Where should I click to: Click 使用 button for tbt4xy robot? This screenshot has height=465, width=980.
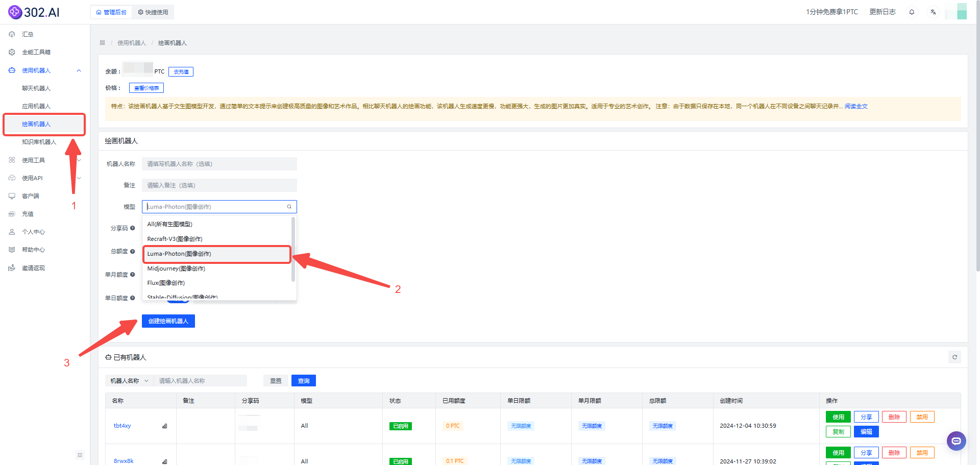tap(838, 417)
